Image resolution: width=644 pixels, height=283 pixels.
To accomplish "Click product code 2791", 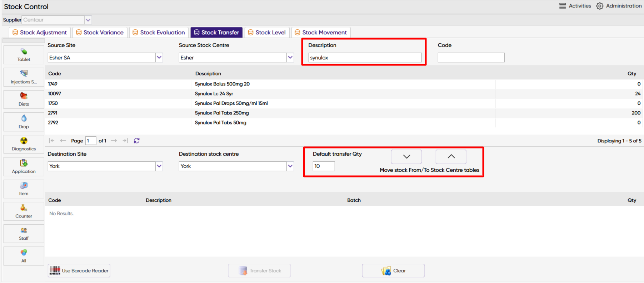I will (53, 113).
